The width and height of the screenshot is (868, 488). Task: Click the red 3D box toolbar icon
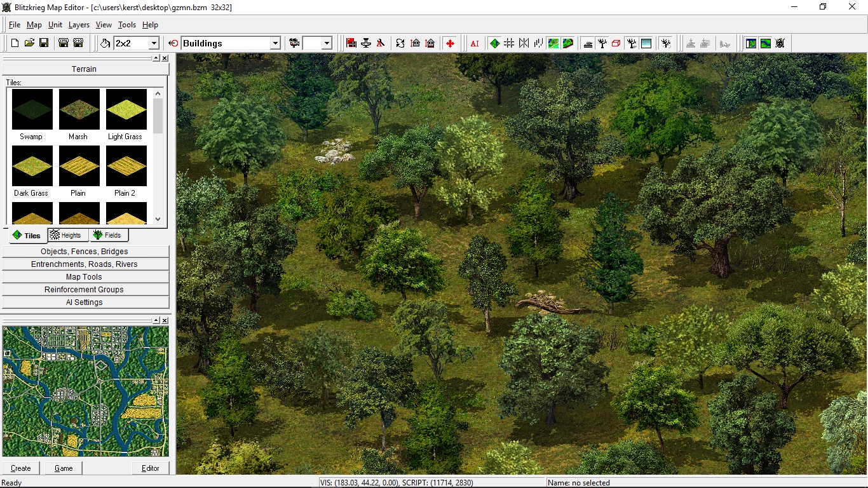616,43
